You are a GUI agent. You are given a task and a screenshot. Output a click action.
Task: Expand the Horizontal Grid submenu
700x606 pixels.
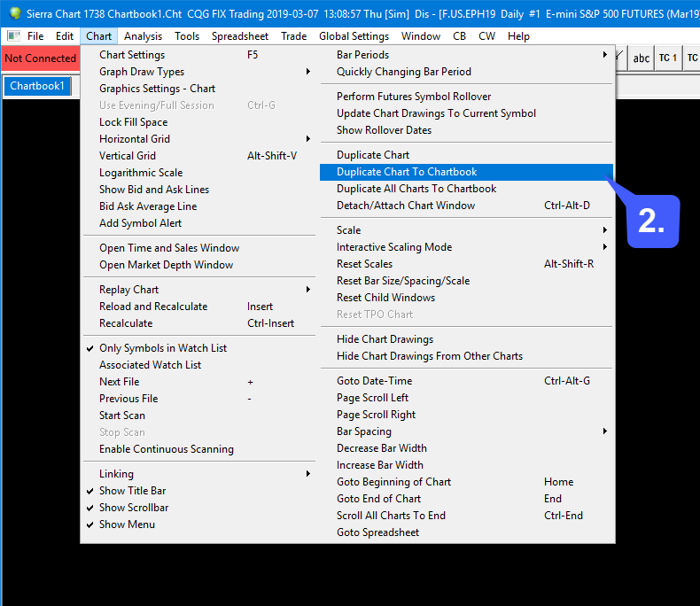pos(199,139)
